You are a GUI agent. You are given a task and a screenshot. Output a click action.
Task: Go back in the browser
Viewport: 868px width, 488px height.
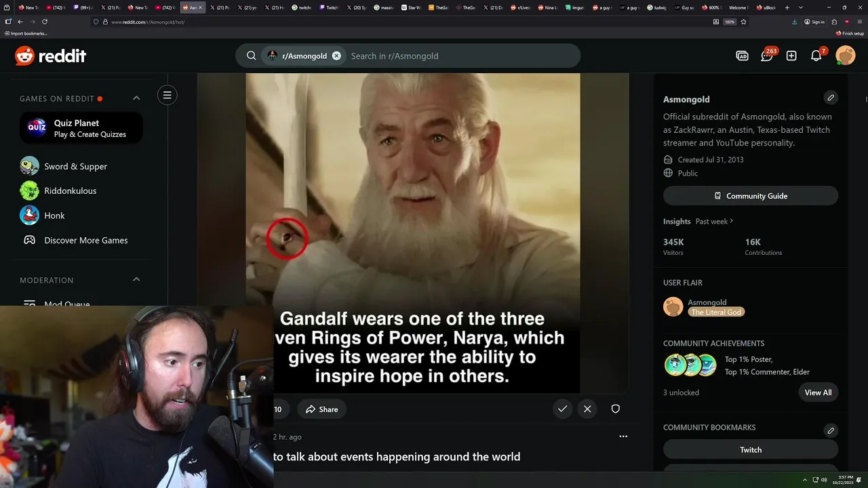[x=20, y=22]
